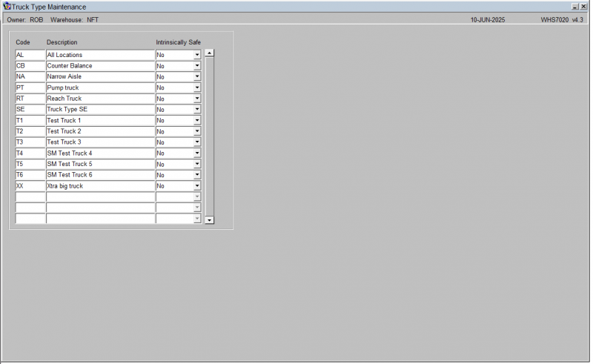Open Intrinsically Safe dropdown for SM Test Truck 4

point(197,153)
